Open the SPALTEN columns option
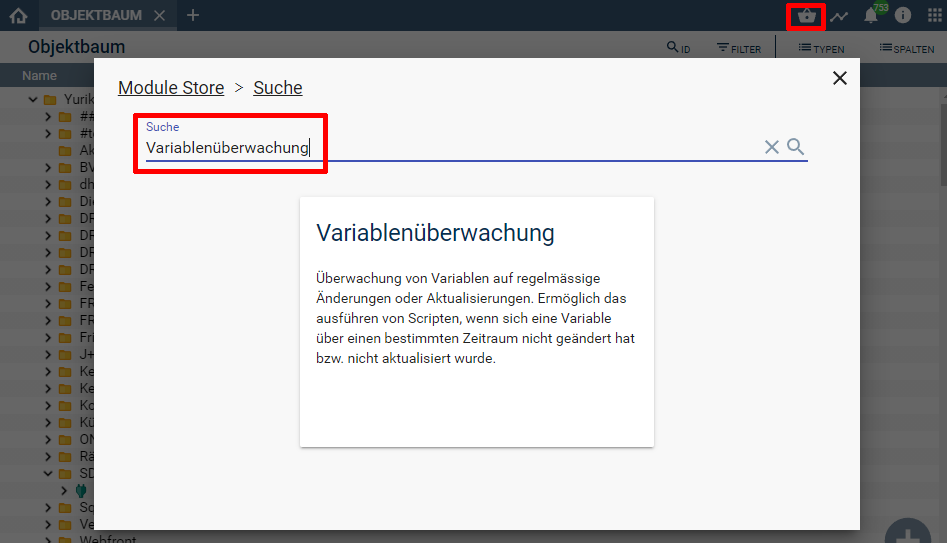 907,48
